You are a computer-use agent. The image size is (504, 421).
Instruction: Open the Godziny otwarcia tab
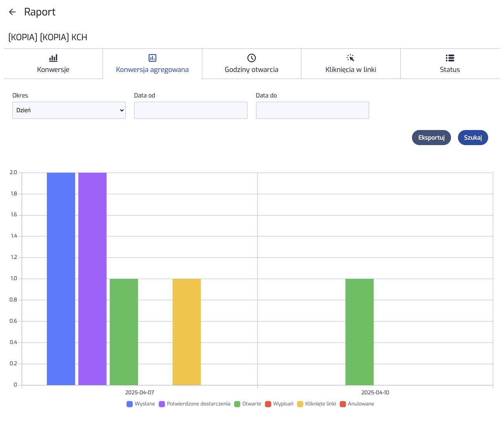(251, 64)
